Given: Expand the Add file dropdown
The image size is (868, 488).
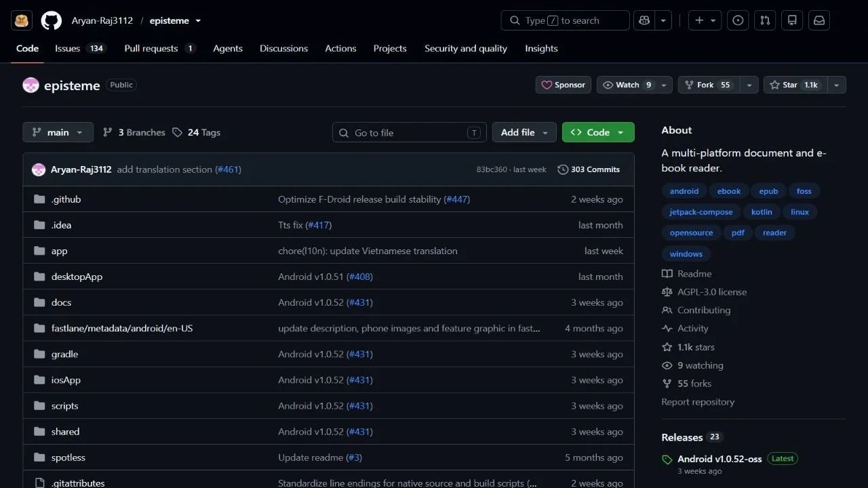Looking at the screenshot, I should (x=524, y=132).
